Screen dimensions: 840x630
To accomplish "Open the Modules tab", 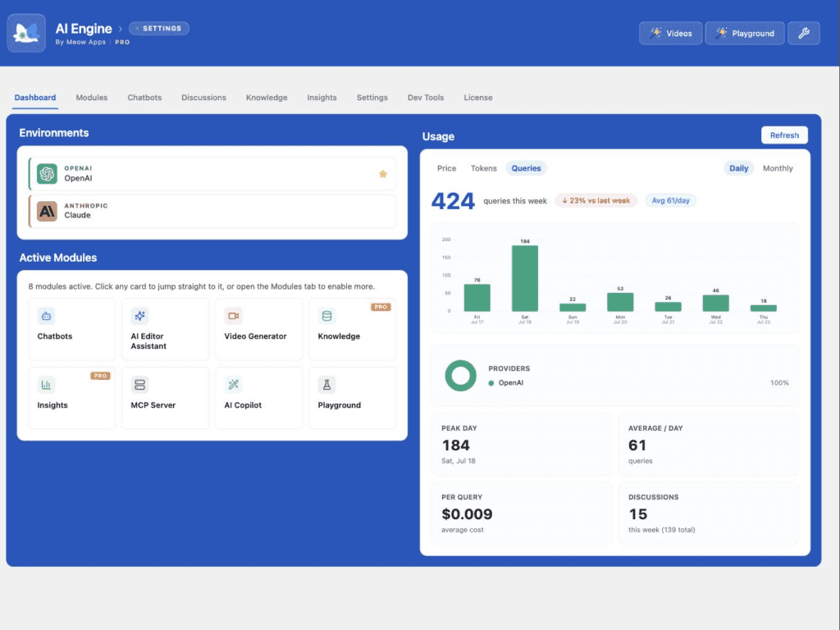I will 92,98.
